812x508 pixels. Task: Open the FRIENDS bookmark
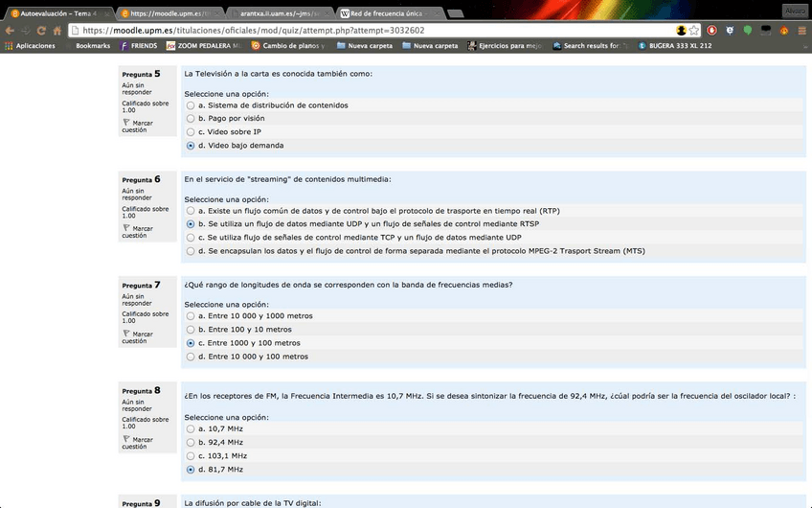[x=138, y=46]
